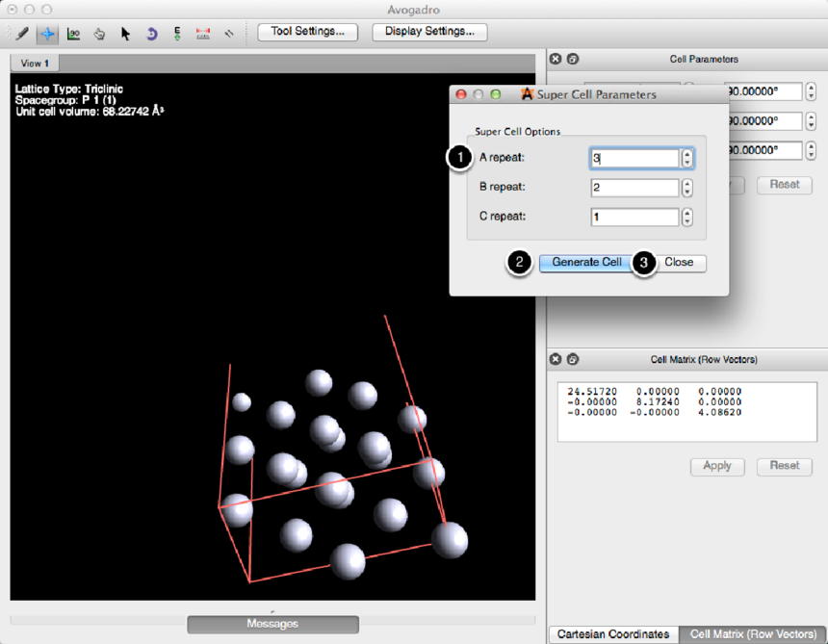
Task: Select the Align tool
Action: tap(229, 34)
